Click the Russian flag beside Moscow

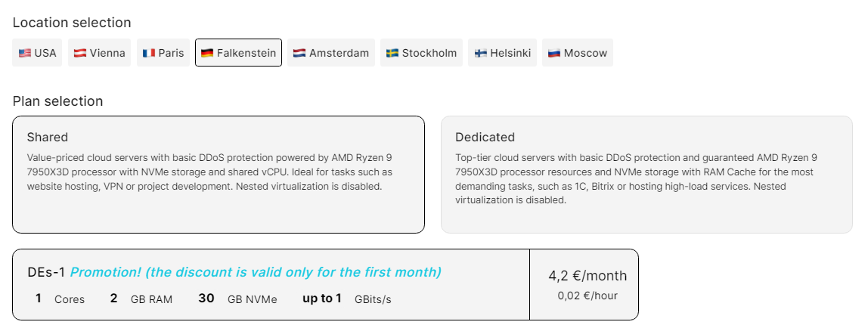pos(554,53)
